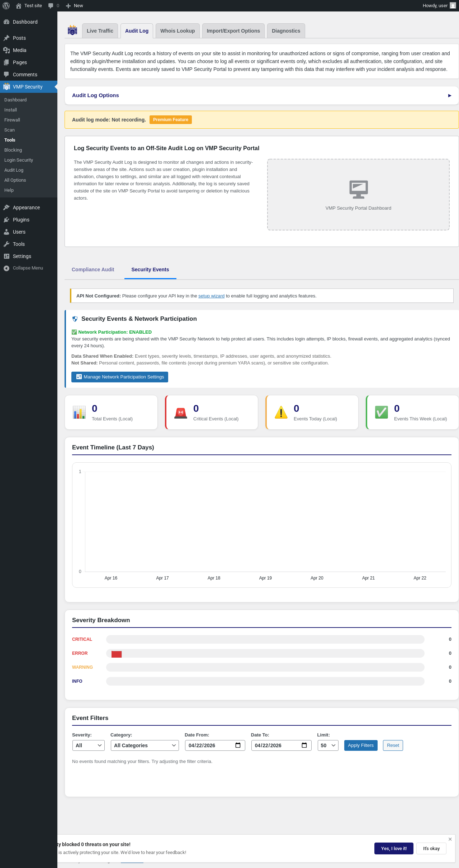Expand the Audit Log Options panel

tap(261, 95)
